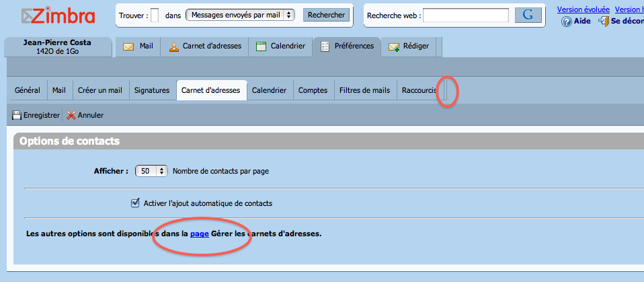Click the Zimbra logo
Screen dimensions: 644x282
pyautogui.click(x=58, y=15)
